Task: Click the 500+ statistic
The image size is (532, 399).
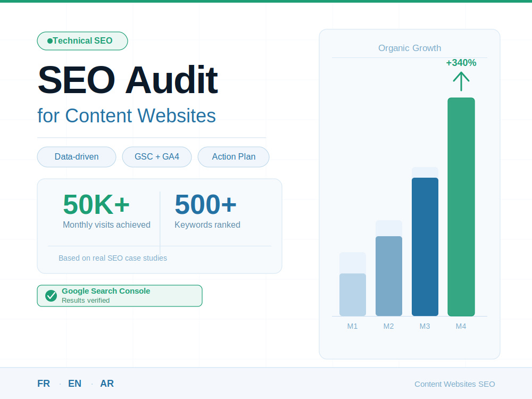Action: tap(205, 205)
